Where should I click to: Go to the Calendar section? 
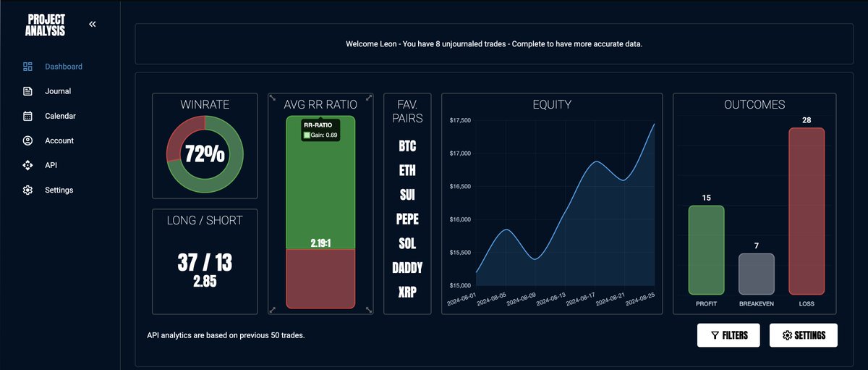(60, 116)
